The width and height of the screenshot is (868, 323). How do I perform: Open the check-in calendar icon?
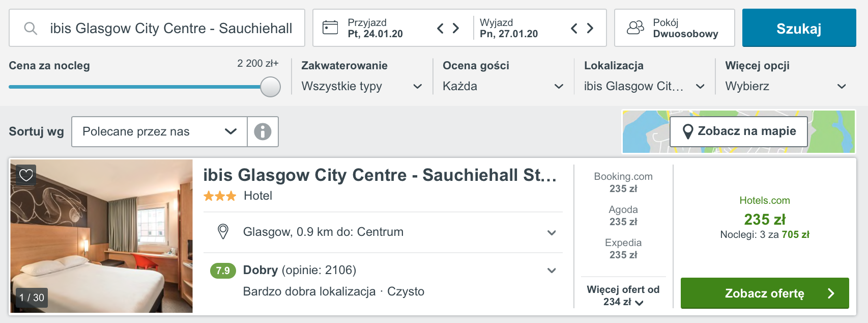coord(330,28)
